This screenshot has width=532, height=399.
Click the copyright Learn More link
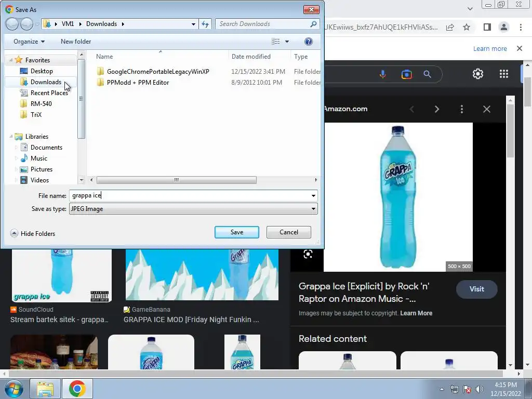[x=416, y=313]
